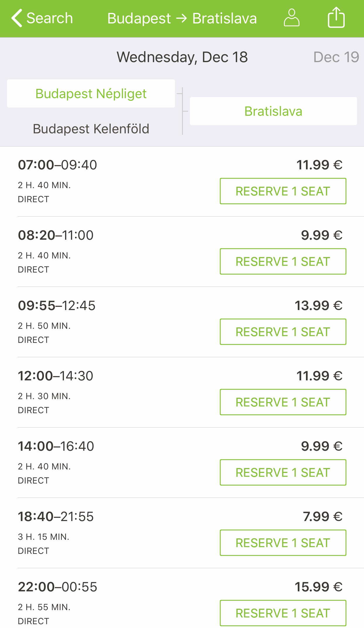Open the 18:40–21:55 trip details

pyautogui.click(x=56, y=517)
